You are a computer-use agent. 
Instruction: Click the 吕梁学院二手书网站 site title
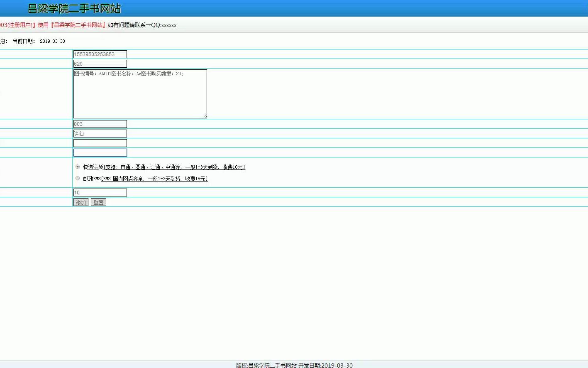73,8
